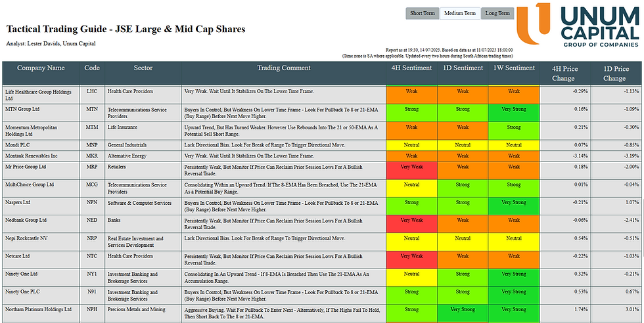Screen dimensions: 644x323
Task: Click the NPH share code
Action: [92, 309]
